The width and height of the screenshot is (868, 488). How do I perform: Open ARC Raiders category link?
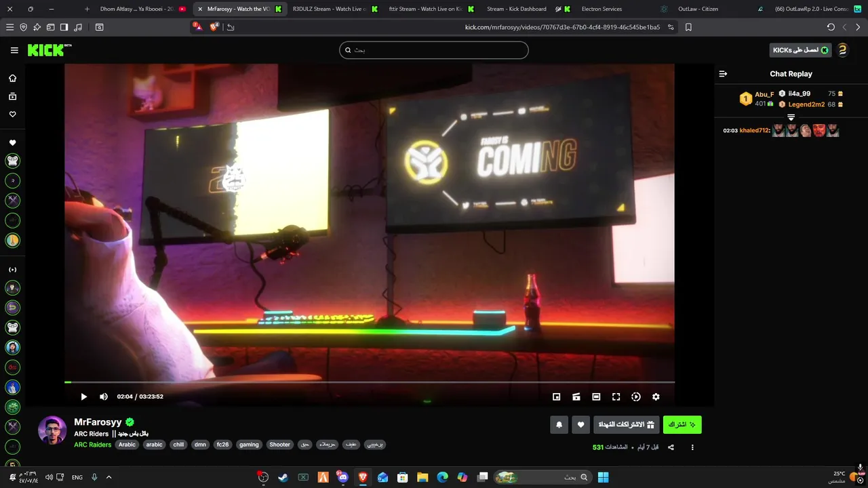point(92,445)
